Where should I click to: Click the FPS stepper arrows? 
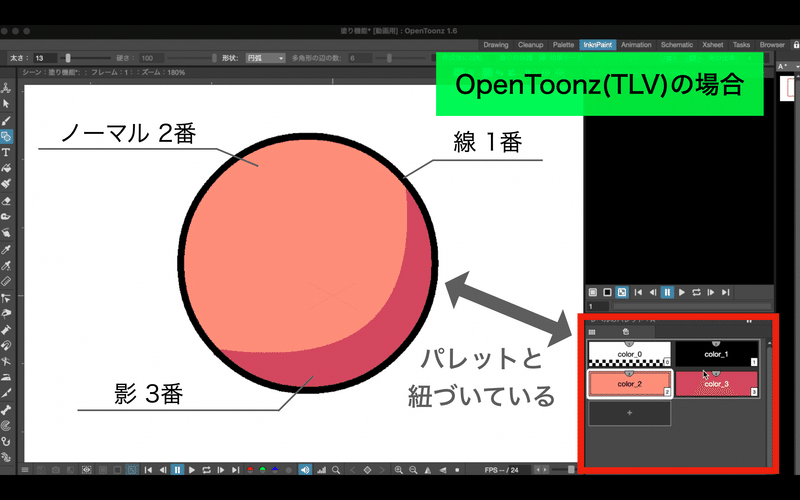[541, 470]
